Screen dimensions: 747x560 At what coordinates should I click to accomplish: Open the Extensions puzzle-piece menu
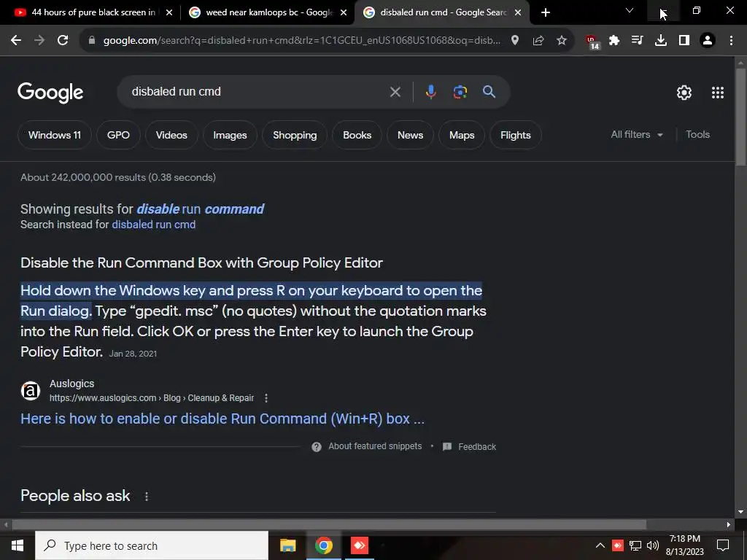(614, 41)
